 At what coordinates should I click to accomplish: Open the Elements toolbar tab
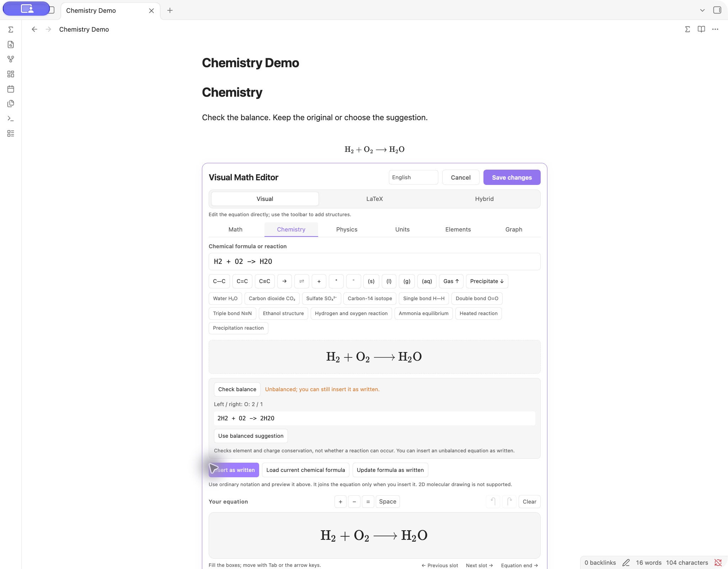point(458,229)
